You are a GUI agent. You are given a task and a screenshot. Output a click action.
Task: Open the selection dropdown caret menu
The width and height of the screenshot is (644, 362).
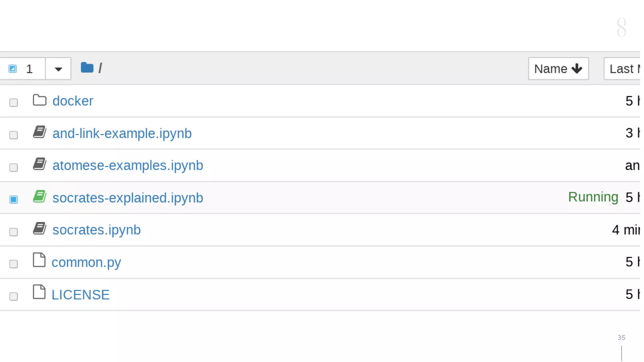coord(58,69)
